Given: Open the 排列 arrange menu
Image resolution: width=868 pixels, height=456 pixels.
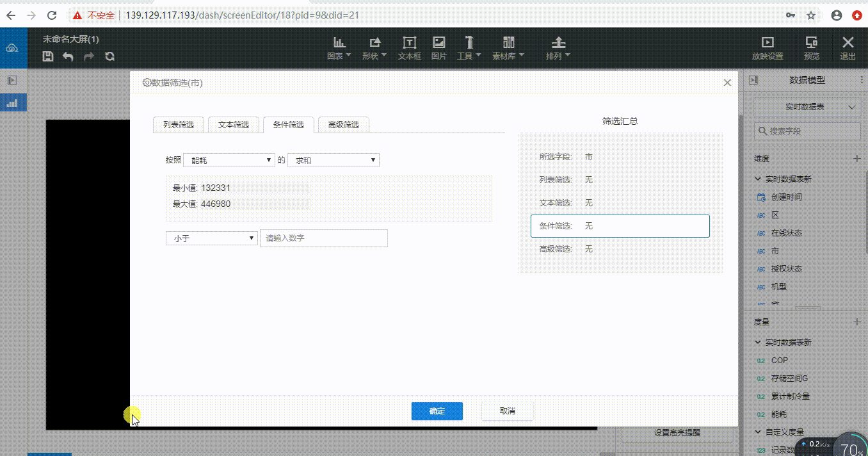Looking at the screenshot, I should pos(558,48).
